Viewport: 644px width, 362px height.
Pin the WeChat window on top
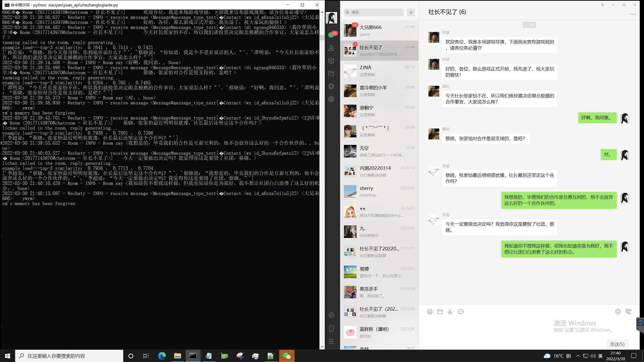[602, 5]
